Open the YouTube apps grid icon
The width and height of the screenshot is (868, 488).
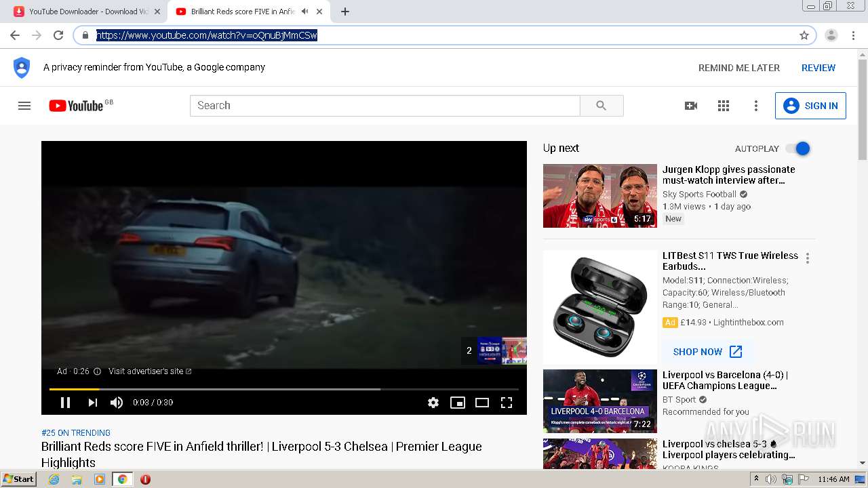click(x=724, y=106)
